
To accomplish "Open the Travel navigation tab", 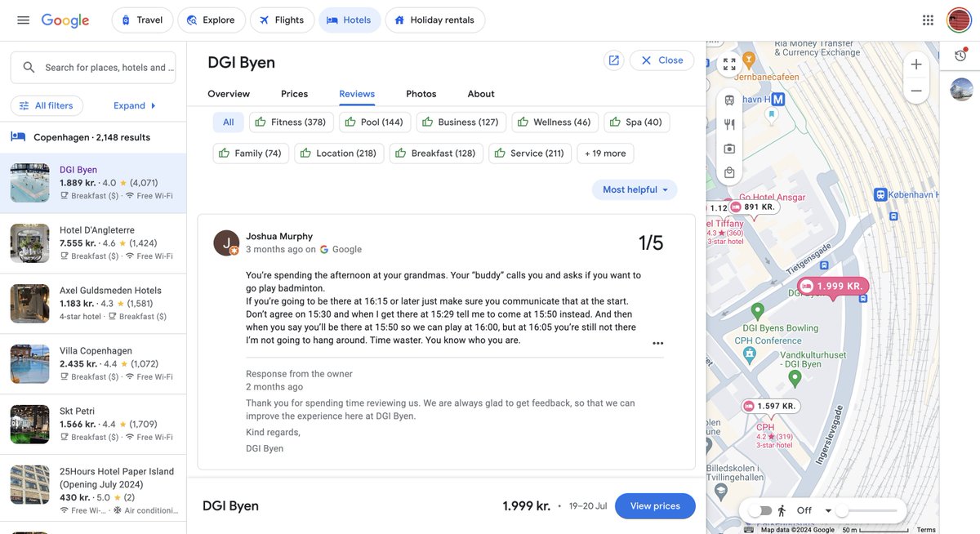I will [142, 20].
